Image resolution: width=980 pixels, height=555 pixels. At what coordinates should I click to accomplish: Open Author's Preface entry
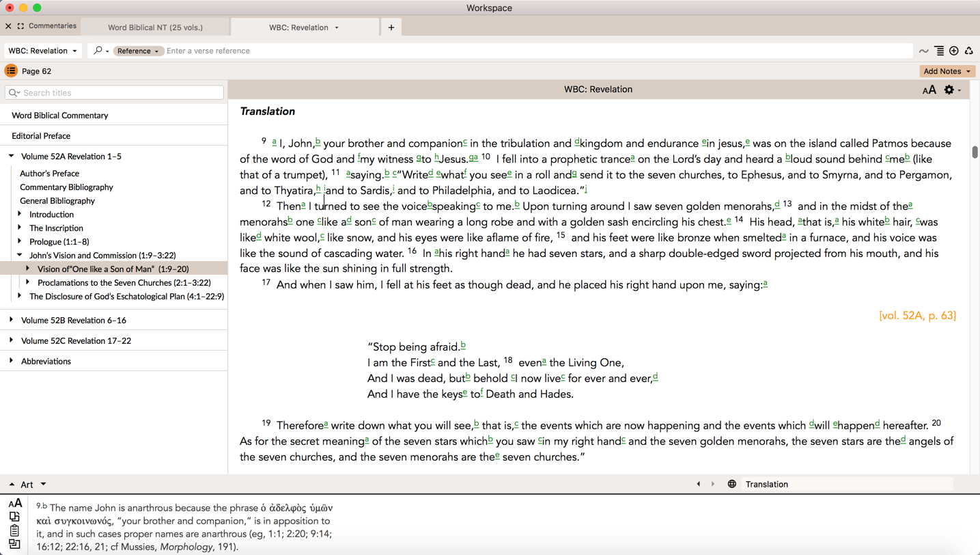pos(49,174)
